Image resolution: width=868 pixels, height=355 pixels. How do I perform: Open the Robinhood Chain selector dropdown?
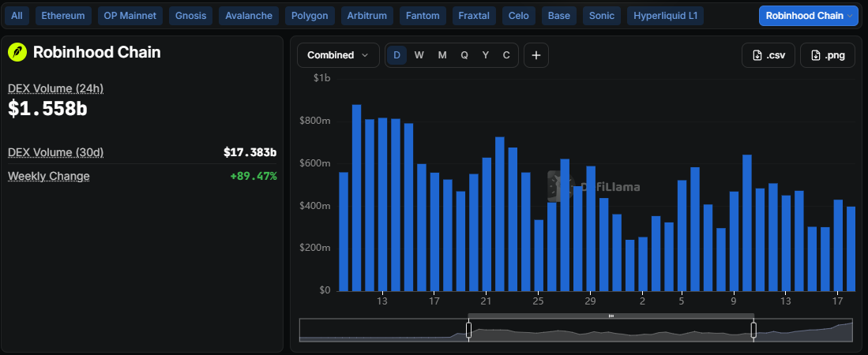pyautogui.click(x=808, y=16)
